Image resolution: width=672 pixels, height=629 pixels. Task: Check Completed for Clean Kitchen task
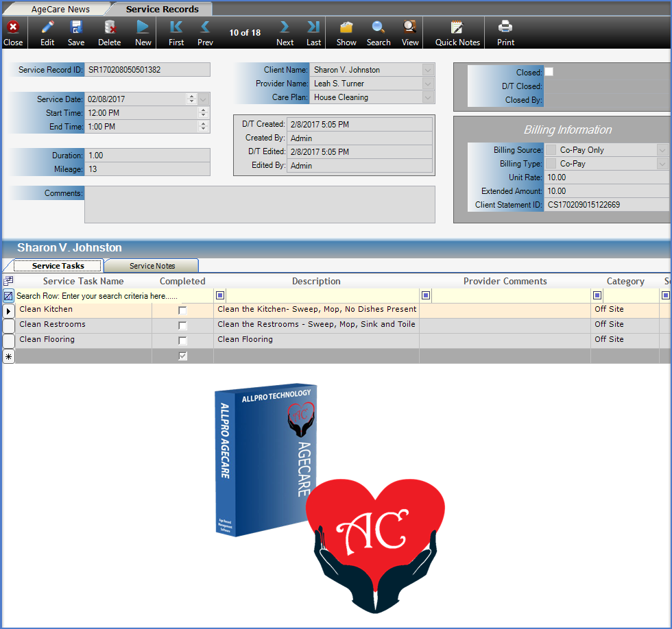pos(182,310)
